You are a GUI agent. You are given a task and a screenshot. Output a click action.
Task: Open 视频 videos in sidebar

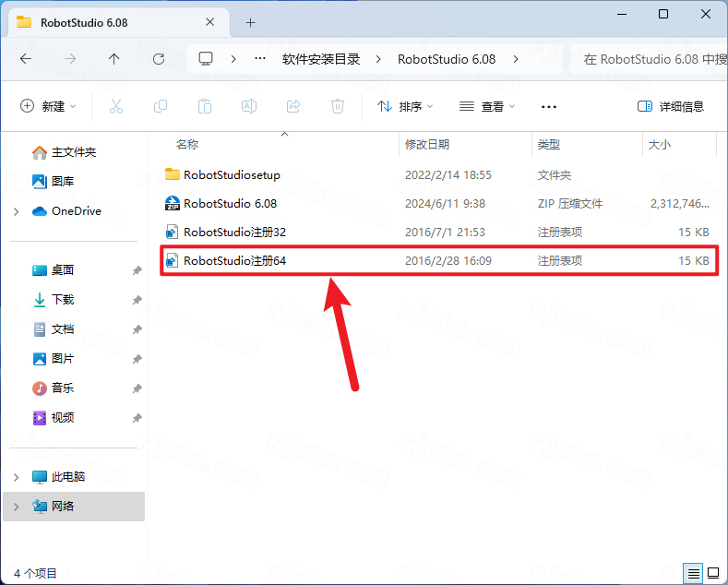coord(53,417)
